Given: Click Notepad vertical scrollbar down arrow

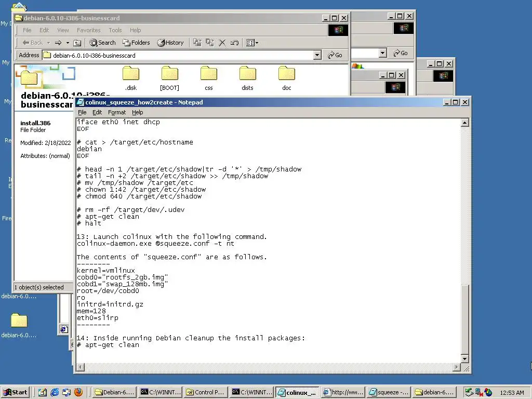Looking at the screenshot, I should click(x=465, y=358).
